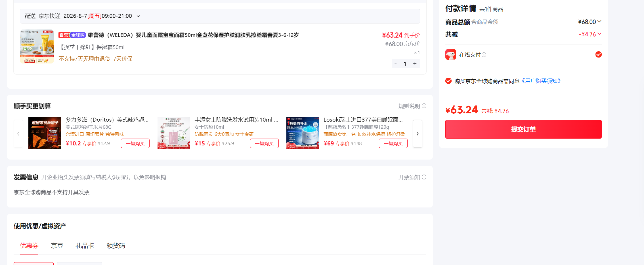Click the 共1件商品 count text

[491, 9]
